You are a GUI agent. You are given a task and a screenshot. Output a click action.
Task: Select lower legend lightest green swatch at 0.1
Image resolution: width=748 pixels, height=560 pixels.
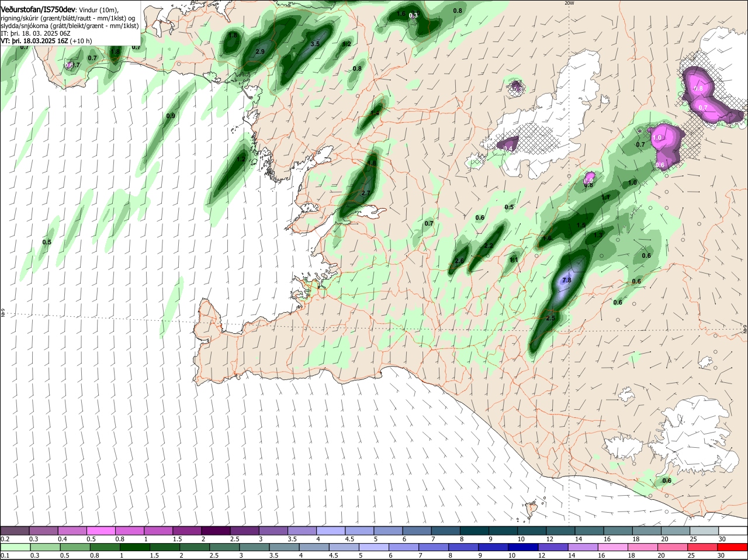pos(15,547)
